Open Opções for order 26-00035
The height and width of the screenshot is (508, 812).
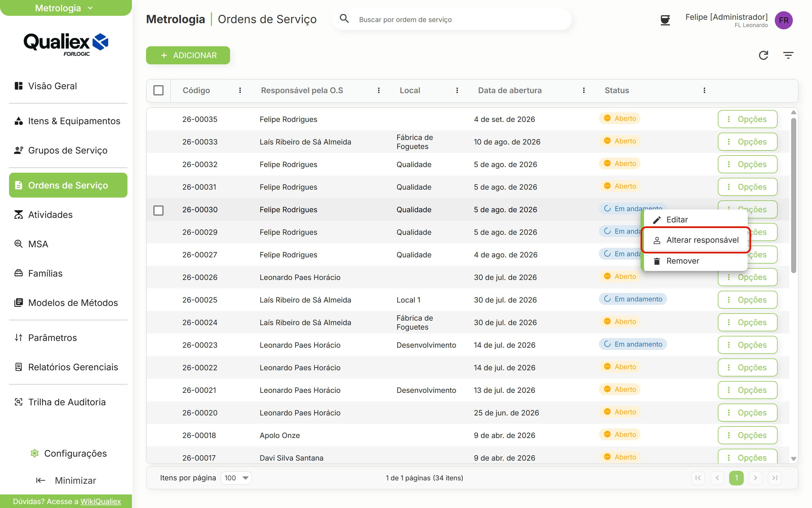click(x=747, y=119)
